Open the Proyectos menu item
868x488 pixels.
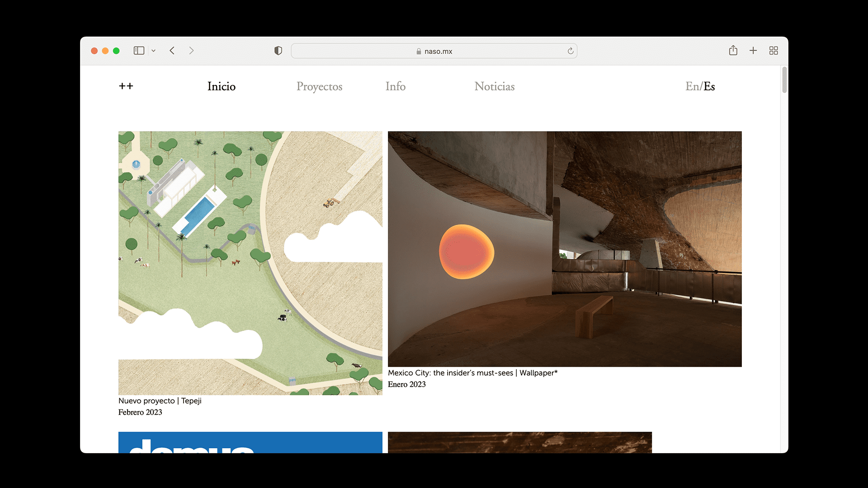coord(319,86)
